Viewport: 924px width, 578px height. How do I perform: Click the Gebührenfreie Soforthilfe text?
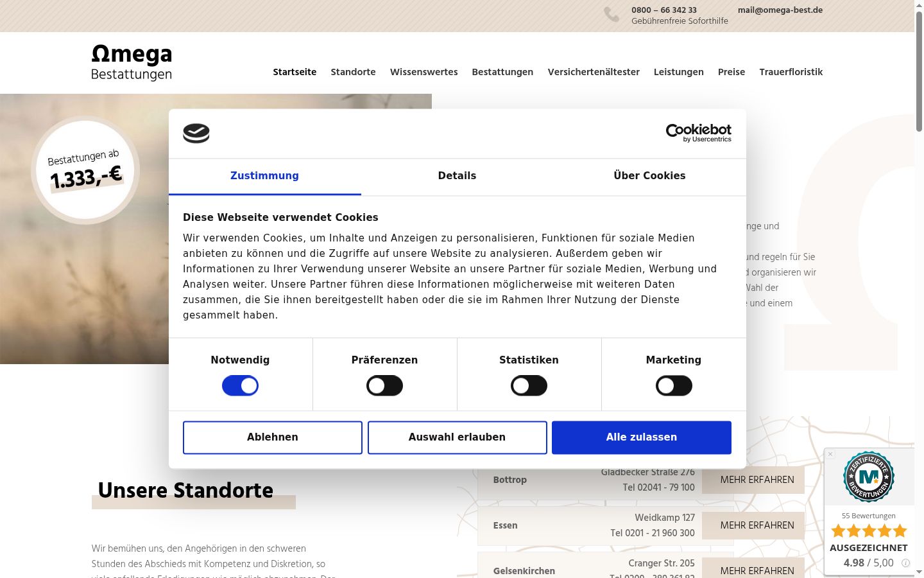pos(680,21)
